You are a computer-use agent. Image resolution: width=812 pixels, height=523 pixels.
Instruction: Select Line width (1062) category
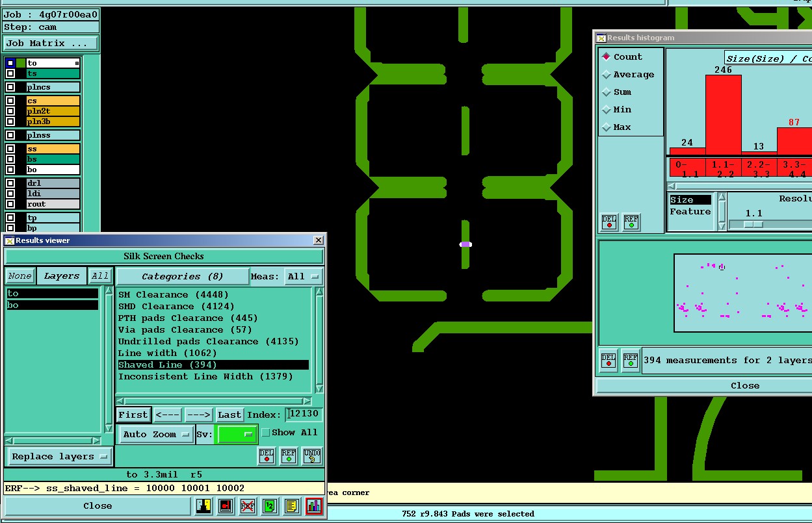168,353
